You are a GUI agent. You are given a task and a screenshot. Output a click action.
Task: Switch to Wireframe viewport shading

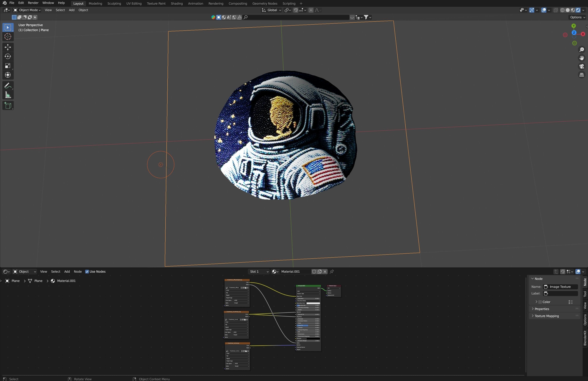pos(562,10)
